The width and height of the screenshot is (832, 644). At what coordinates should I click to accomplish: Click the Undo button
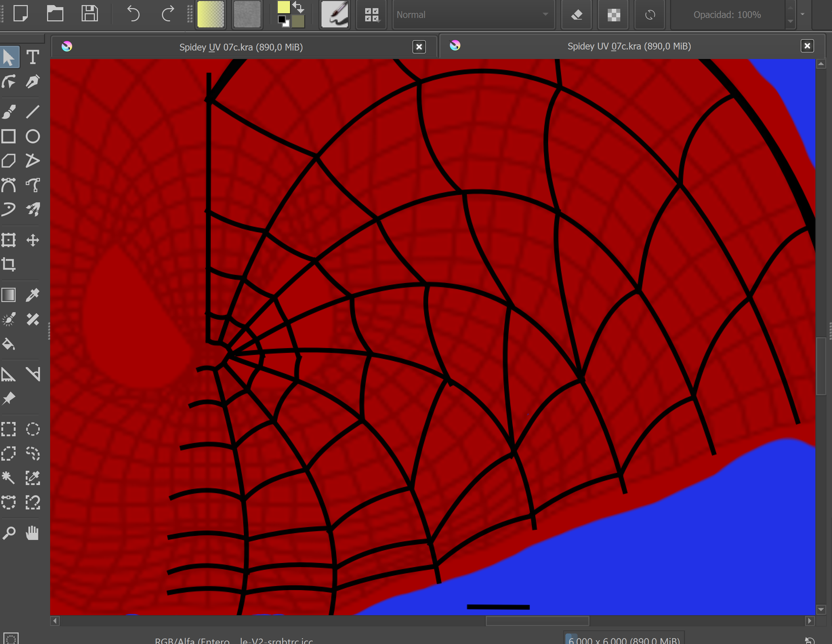[133, 14]
